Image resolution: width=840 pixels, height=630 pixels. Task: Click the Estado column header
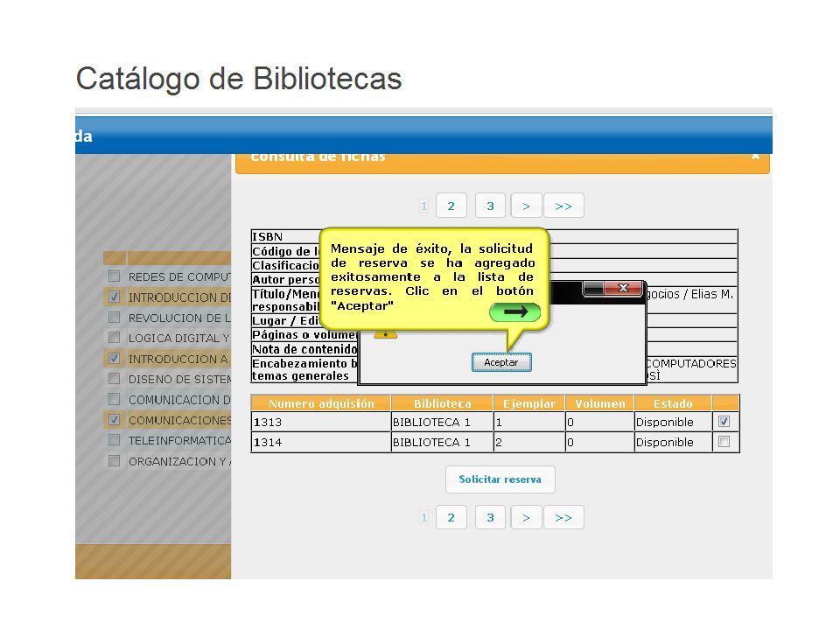[674, 403]
